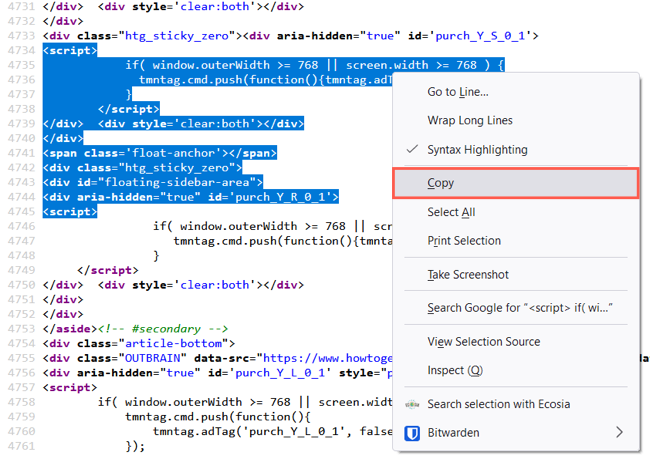
Task: Click the closing </script> tag on line 4749
Action: pos(108,270)
